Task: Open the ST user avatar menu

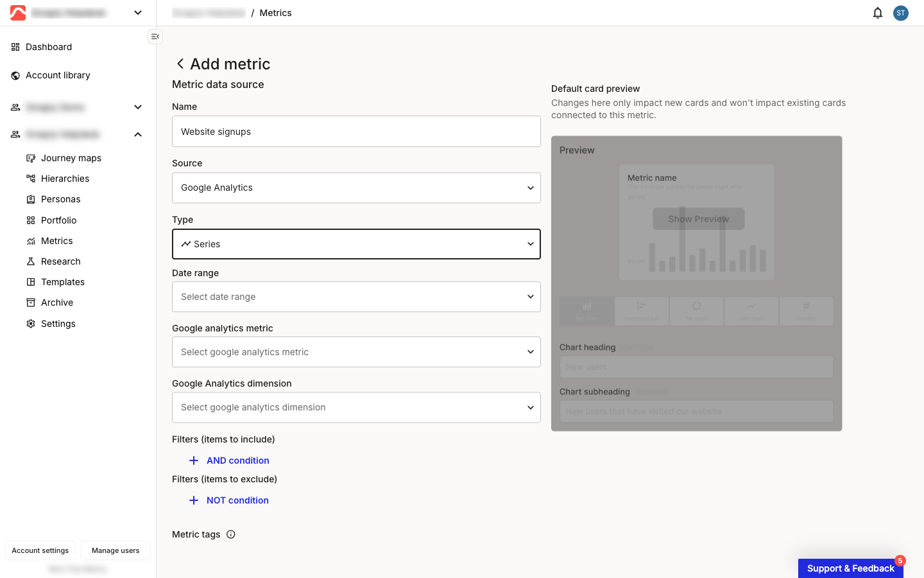Action: [x=901, y=13]
